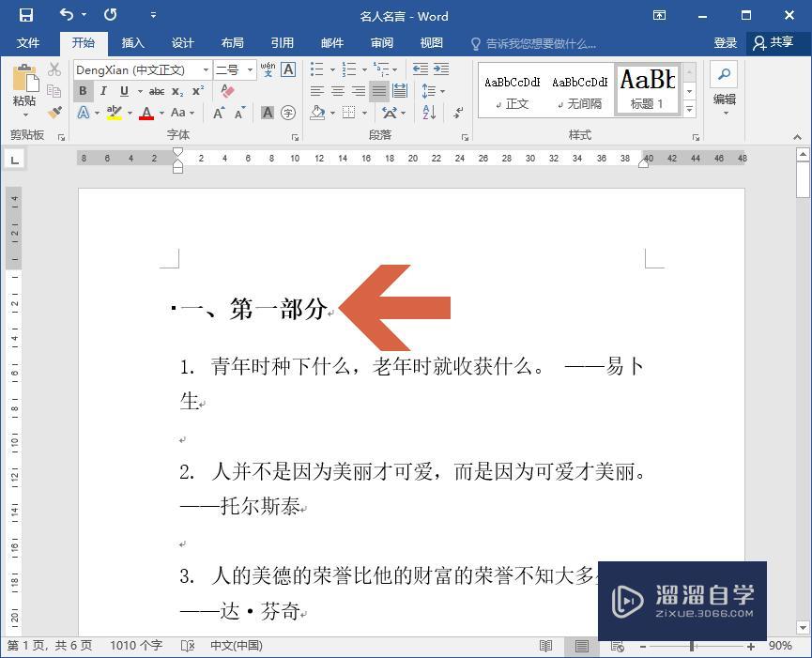Toggle superscript formatting
This screenshot has height=658, width=812.
[x=198, y=91]
